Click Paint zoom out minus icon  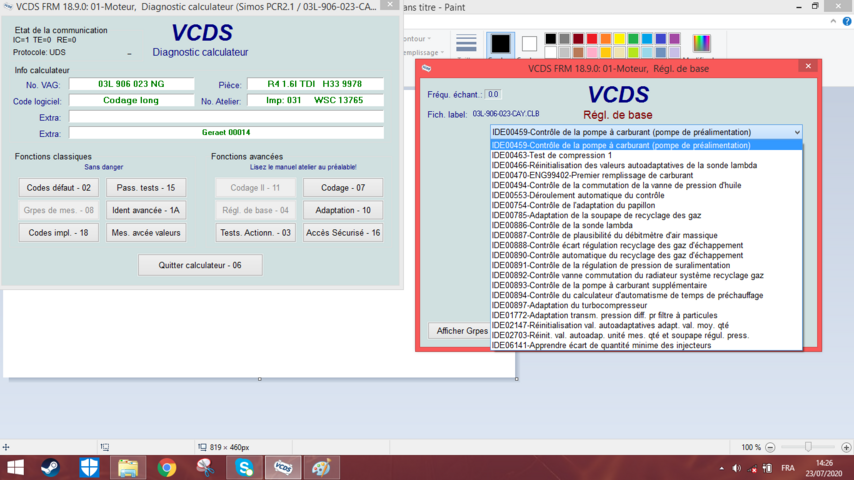coord(770,447)
